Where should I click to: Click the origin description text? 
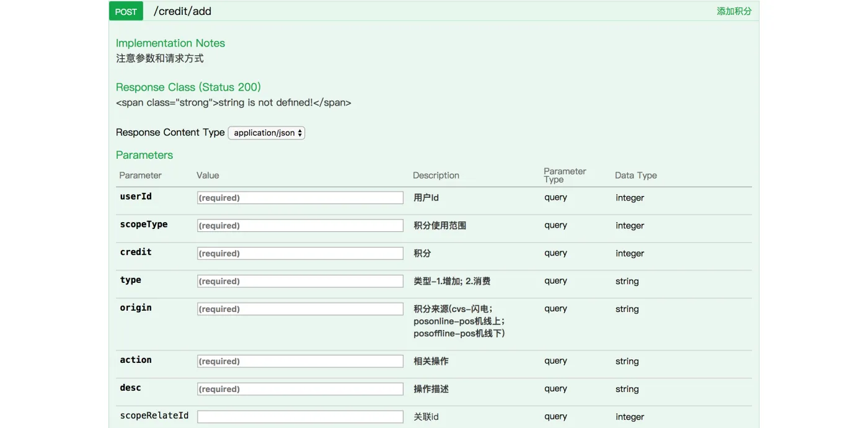pos(459,321)
